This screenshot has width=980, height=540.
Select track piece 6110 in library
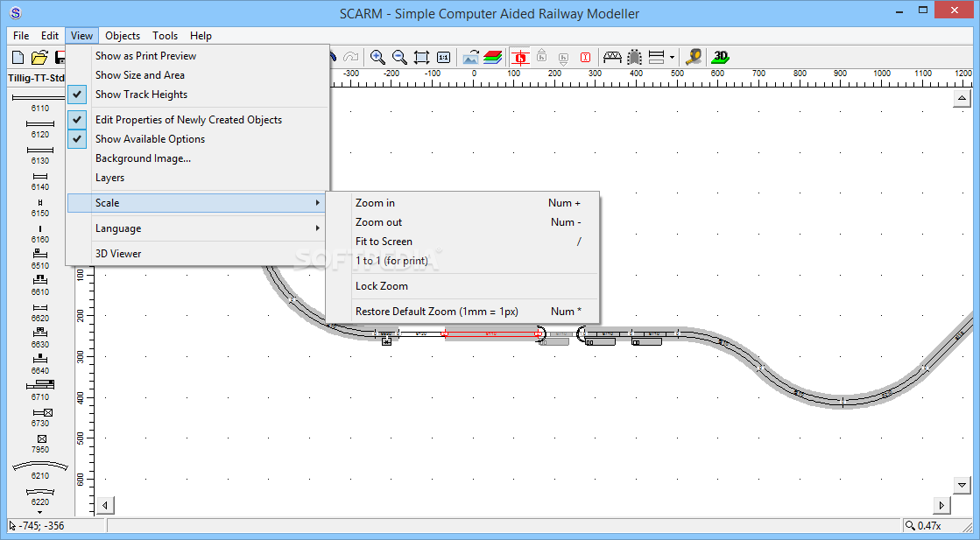click(x=40, y=102)
